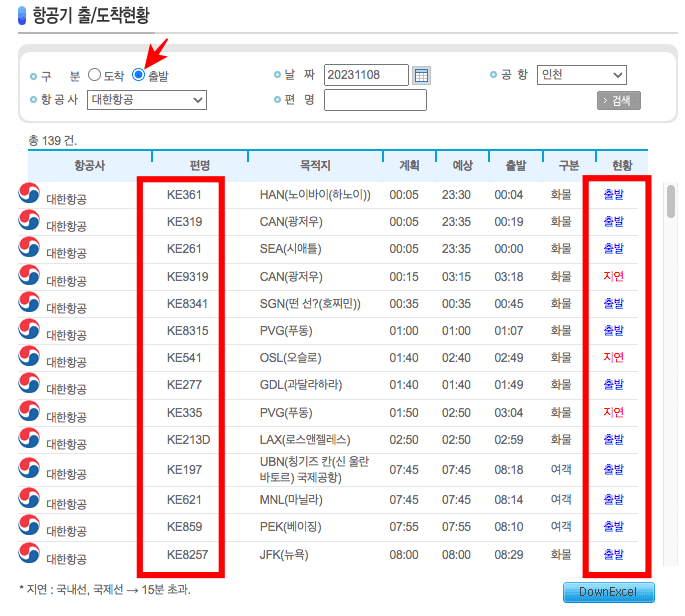The height and width of the screenshot is (616, 685).
Task: Click the delay footnote 지연 : 15분 초과
Action: pos(105,590)
